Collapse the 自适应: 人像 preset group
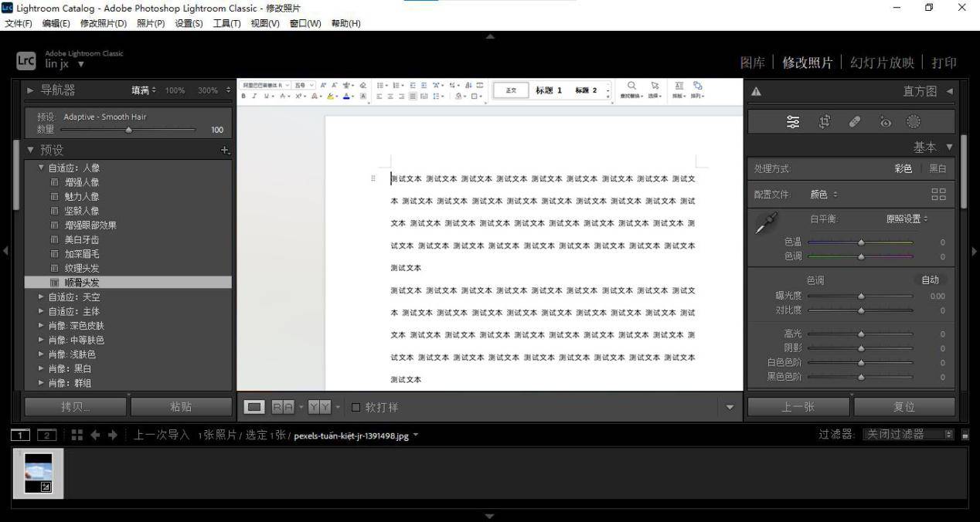980x522 pixels. (41, 168)
